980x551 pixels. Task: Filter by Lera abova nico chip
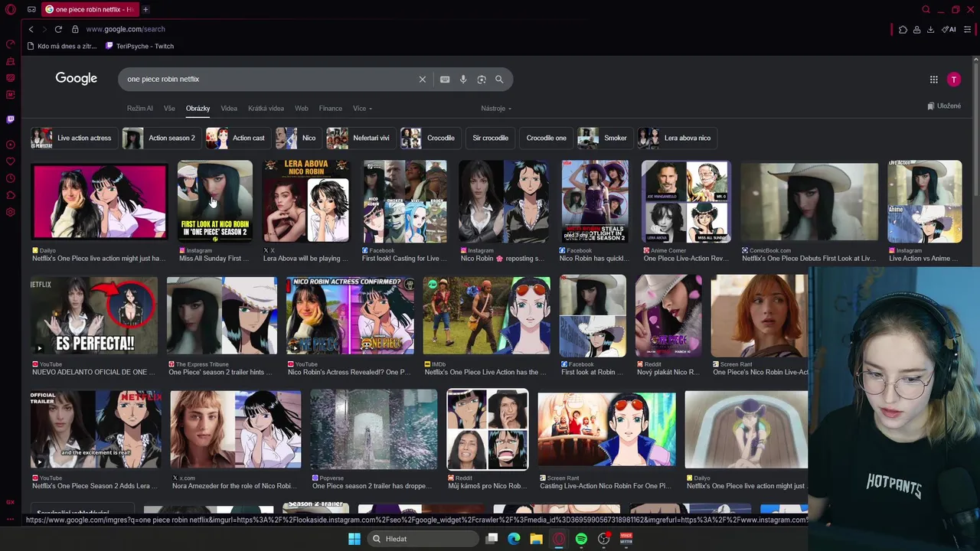[676, 139]
